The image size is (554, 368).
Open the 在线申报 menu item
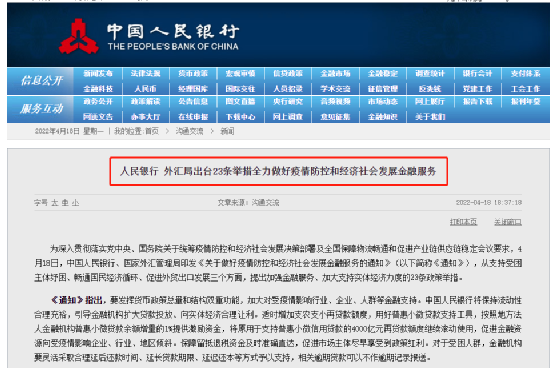pos(193,117)
